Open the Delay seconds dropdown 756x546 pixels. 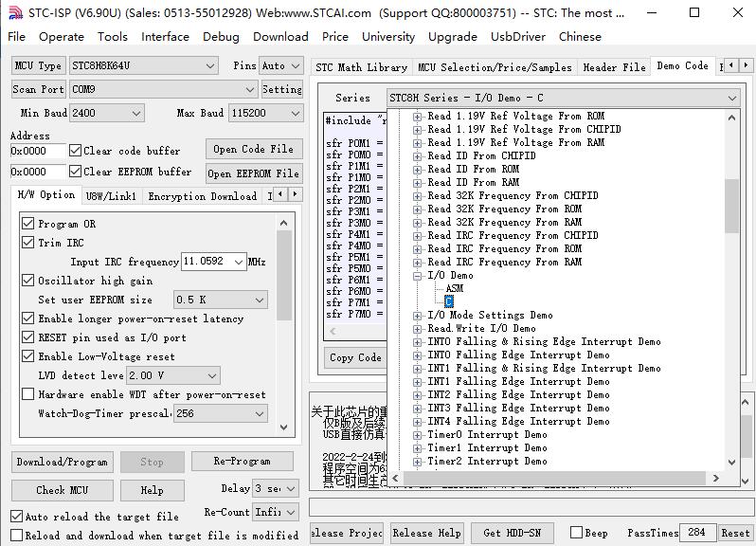click(276, 488)
